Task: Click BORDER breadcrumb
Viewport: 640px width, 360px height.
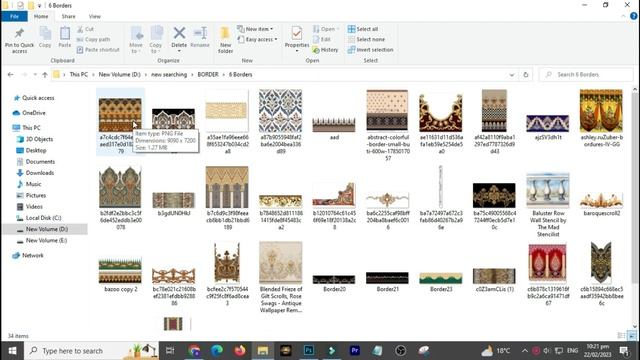Action: tap(208, 75)
